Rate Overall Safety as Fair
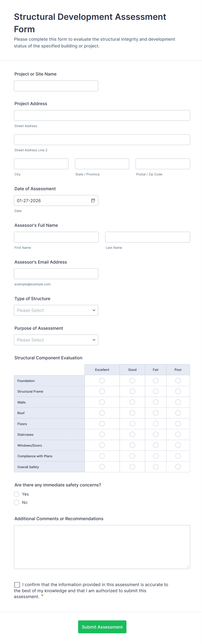 click(x=156, y=466)
